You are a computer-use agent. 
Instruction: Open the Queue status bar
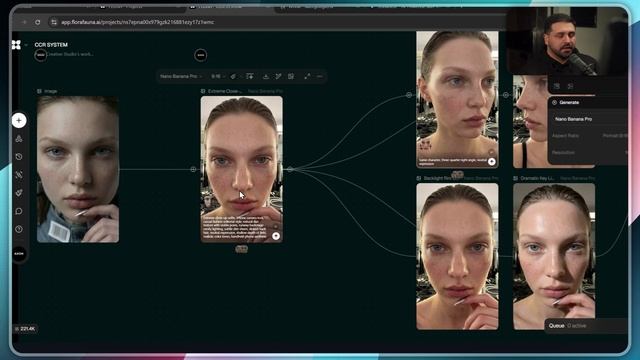[587, 326]
